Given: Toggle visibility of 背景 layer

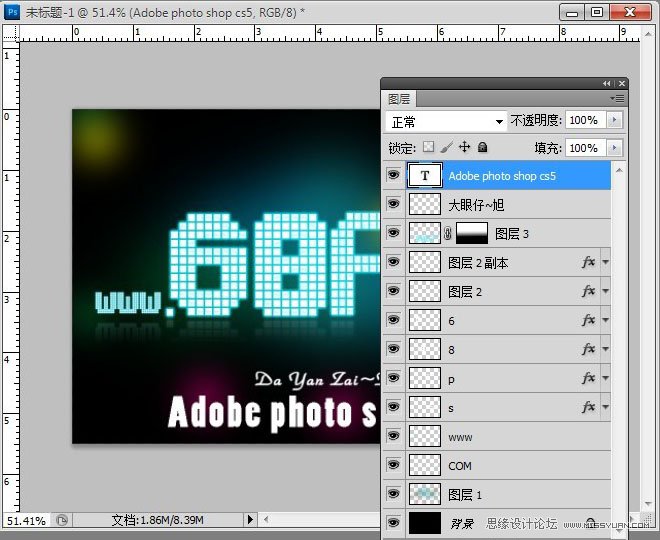Looking at the screenshot, I should [x=394, y=523].
